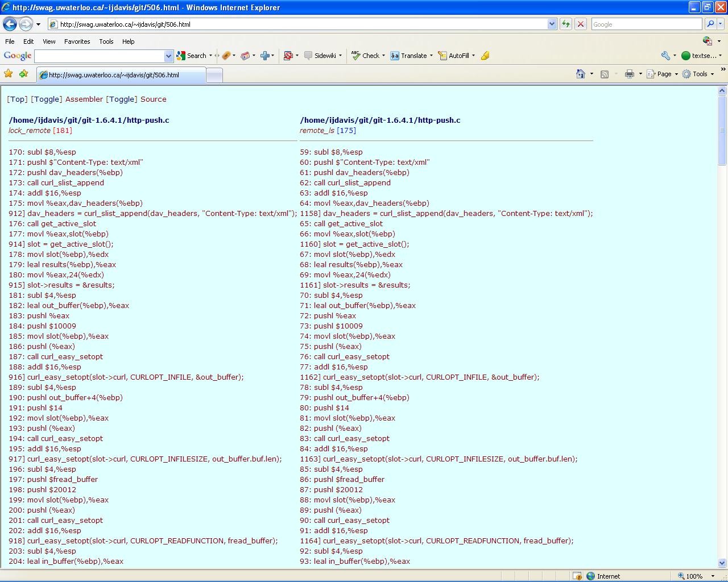Click the Google Toolbar logo
The width and height of the screenshot is (728, 582).
click(x=18, y=56)
